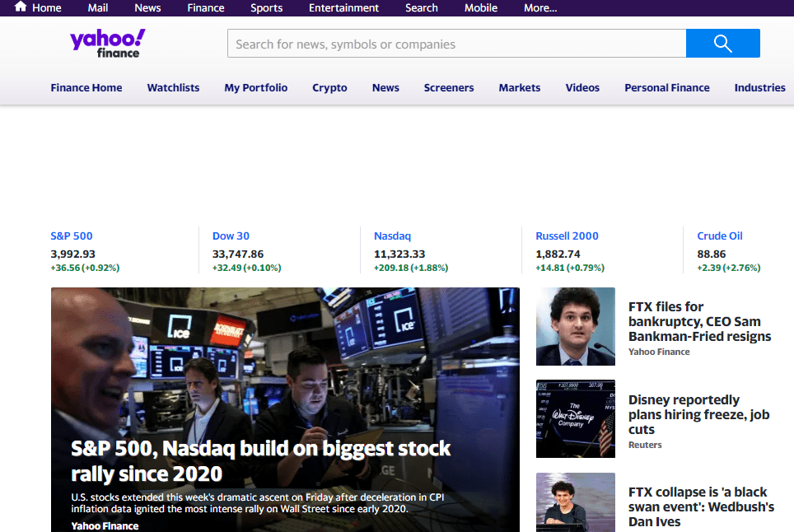The image size is (794, 532).
Task: Open the Videos tab
Action: tap(582, 87)
